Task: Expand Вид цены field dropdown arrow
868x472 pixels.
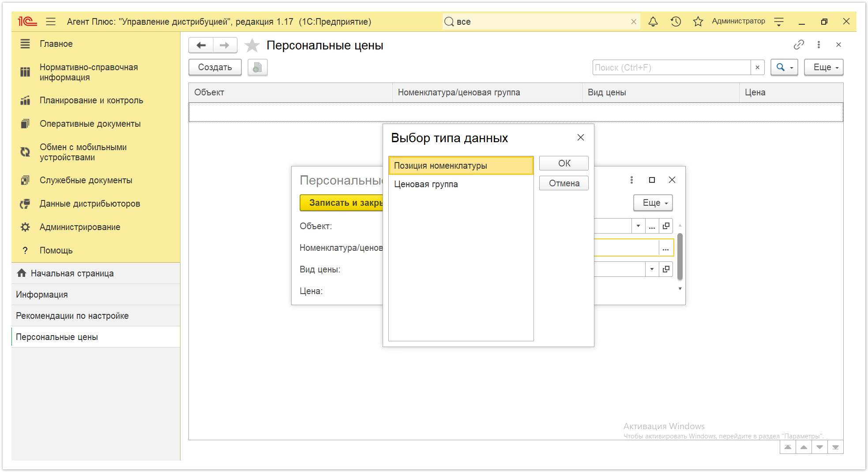Action: point(652,269)
